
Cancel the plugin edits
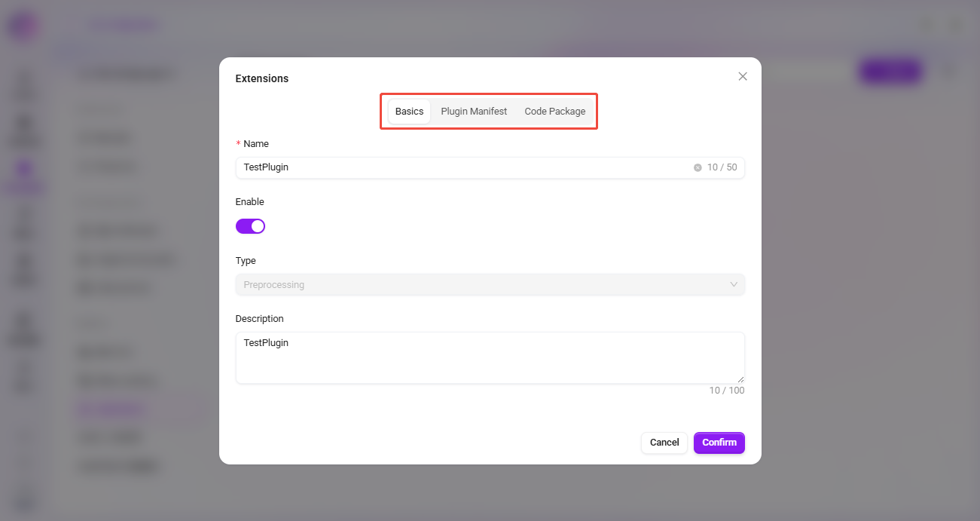point(664,443)
